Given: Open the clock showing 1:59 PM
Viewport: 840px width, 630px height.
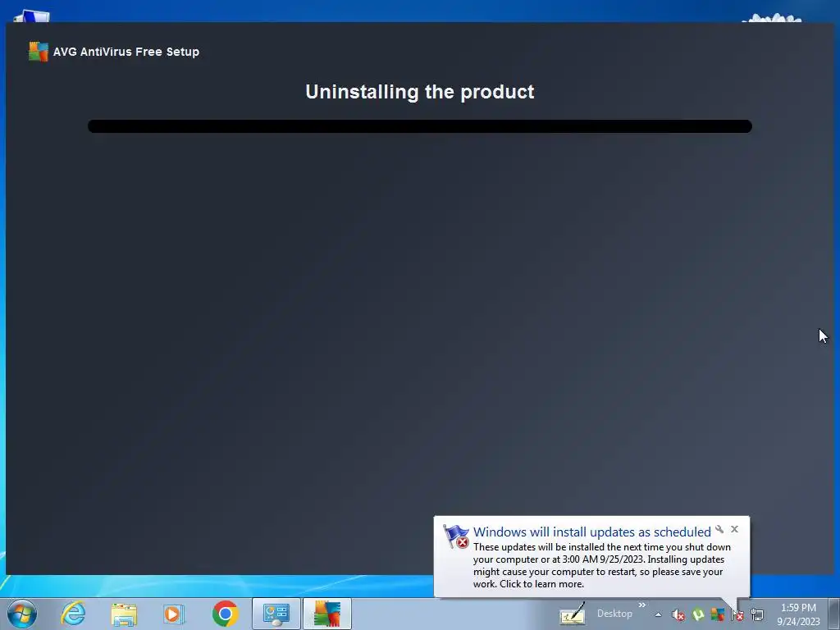Looking at the screenshot, I should (x=798, y=614).
